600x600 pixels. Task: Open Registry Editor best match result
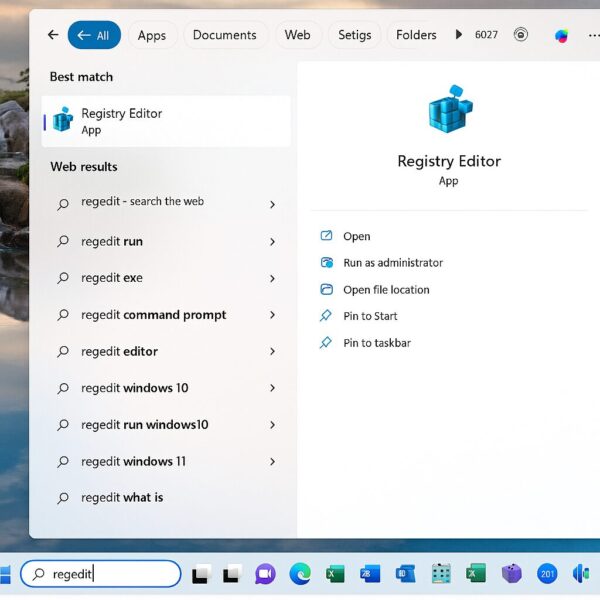(x=166, y=121)
